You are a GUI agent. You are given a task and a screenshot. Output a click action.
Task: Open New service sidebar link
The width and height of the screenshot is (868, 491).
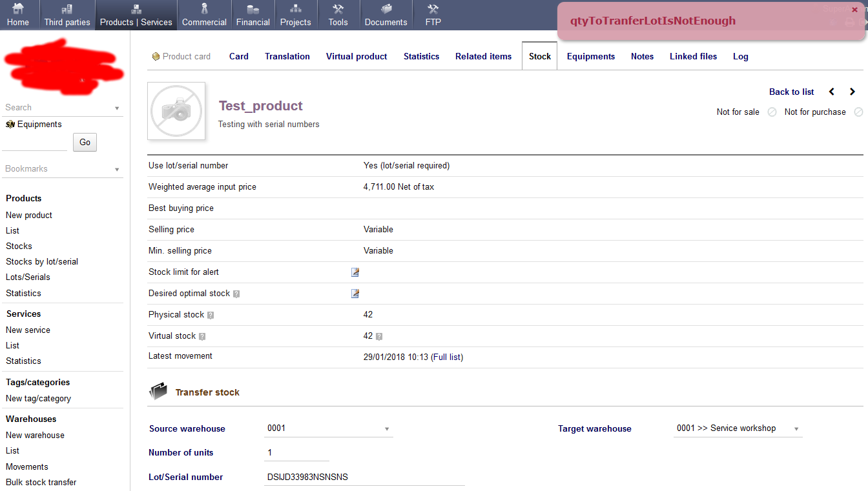tap(28, 330)
